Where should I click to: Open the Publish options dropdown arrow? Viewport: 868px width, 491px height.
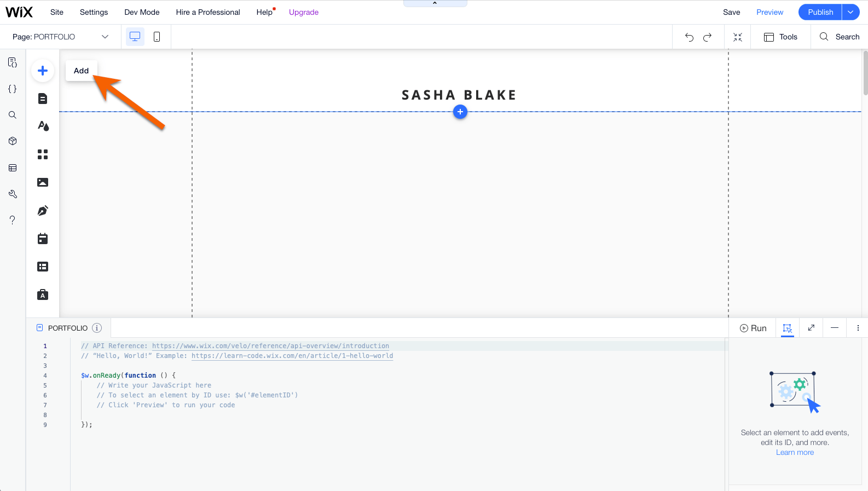(851, 12)
